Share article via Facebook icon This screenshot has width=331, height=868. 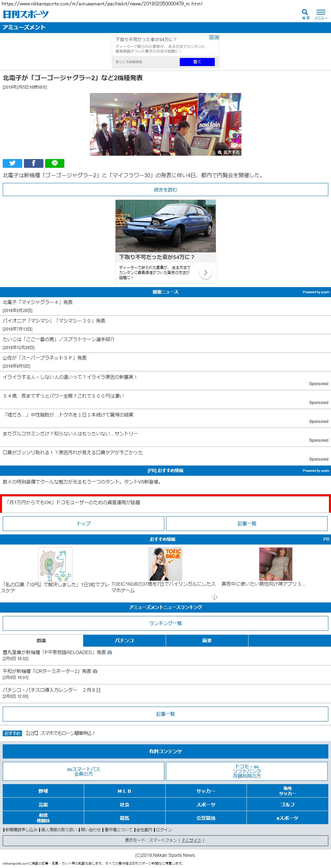click(x=33, y=163)
